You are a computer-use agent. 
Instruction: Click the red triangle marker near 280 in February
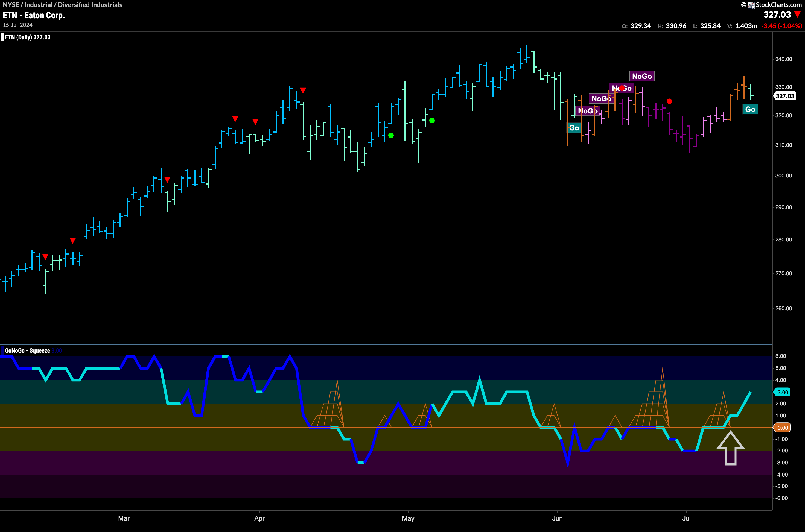click(x=73, y=241)
